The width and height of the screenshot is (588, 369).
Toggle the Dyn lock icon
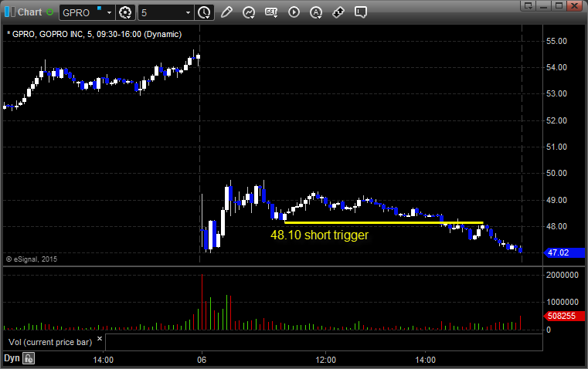point(29,358)
